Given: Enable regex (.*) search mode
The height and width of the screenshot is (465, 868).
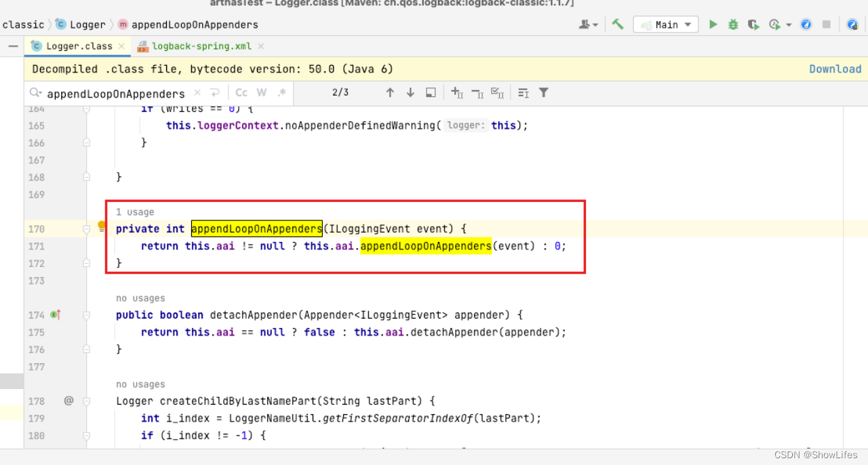Looking at the screenshot, I should [x=282, y=92].
